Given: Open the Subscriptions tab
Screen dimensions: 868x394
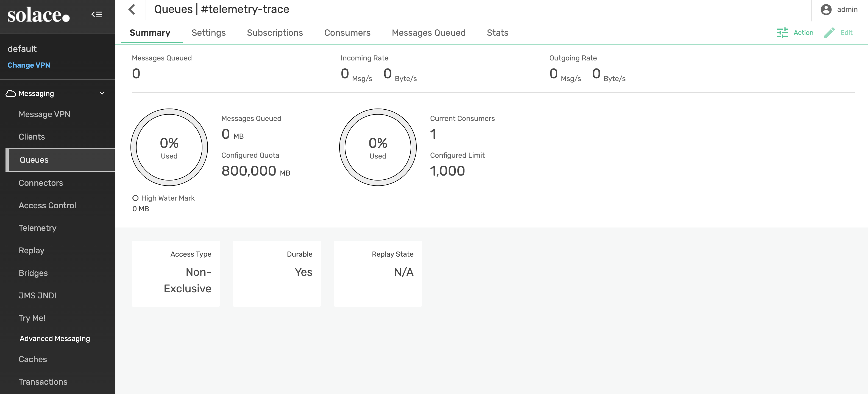Looking at the screenshot, I should [275, 33].
